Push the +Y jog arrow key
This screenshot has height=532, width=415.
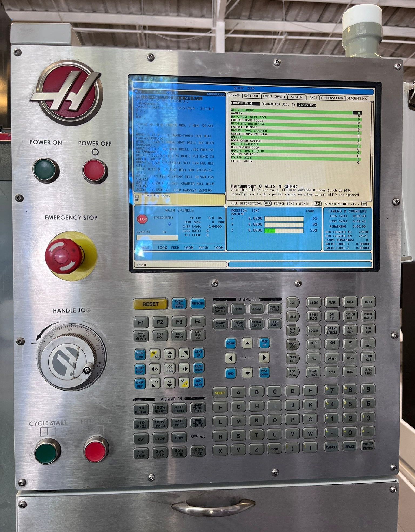(155, 384)
